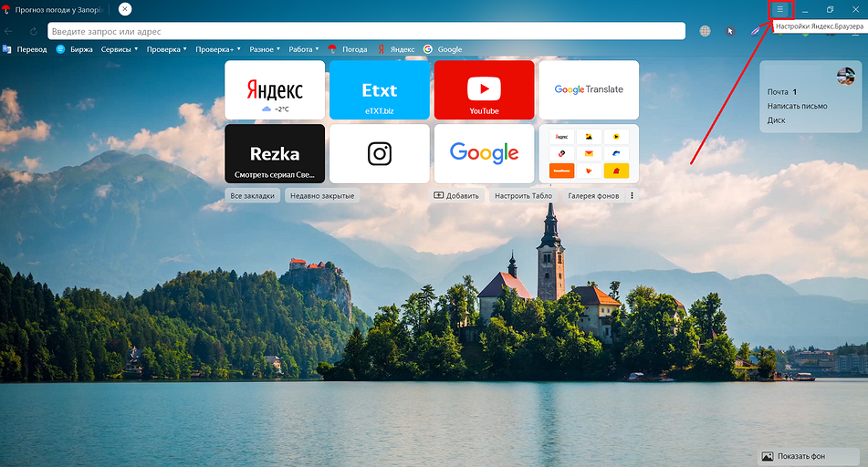Click the Все закладки button
The height and width of the screenshot is (467, 868).
[x=253, y=195]
